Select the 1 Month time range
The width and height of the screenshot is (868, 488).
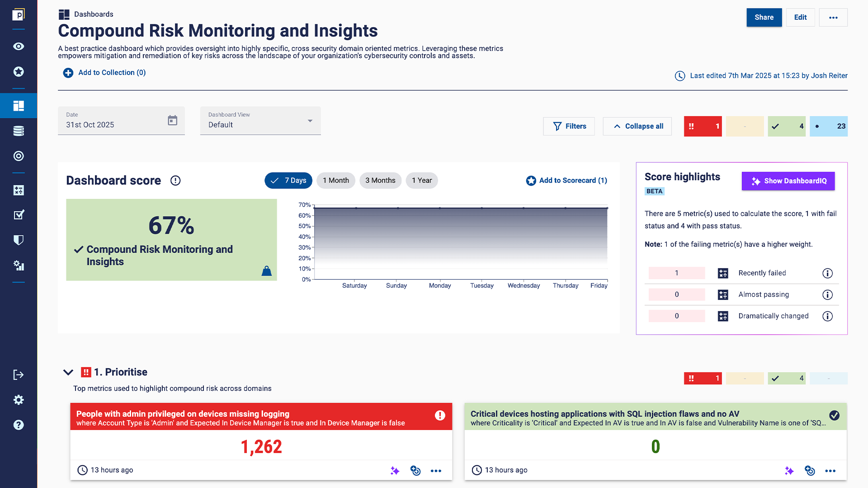(335, 180)
